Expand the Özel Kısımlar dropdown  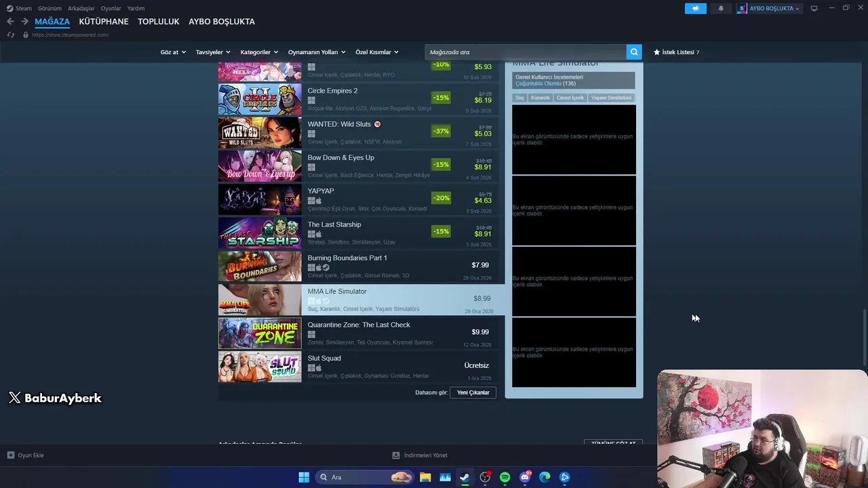click(x=377, y=52)
